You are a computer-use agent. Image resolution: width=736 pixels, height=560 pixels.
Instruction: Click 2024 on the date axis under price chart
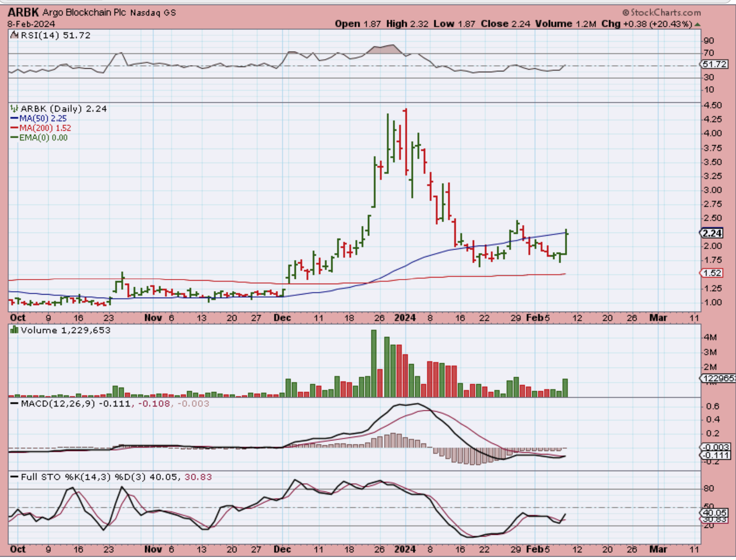pyautogui.click(x=405, y=318)
